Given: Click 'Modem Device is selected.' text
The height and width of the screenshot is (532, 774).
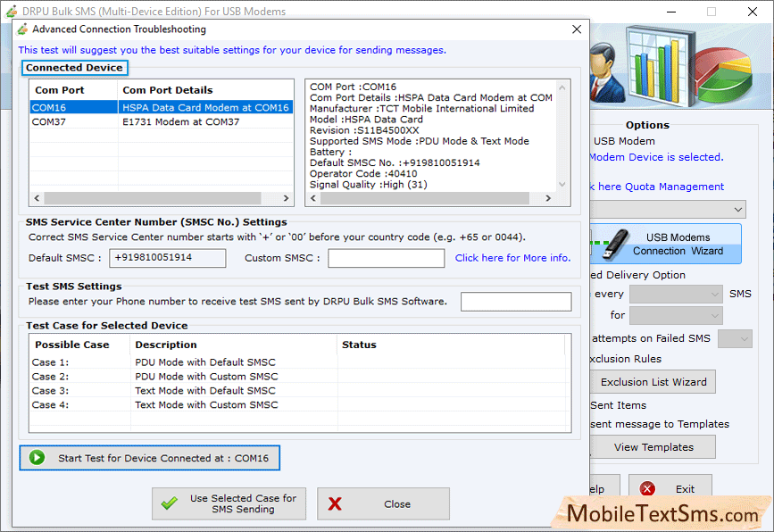Looking at the screenshot, I should point(656,157).
